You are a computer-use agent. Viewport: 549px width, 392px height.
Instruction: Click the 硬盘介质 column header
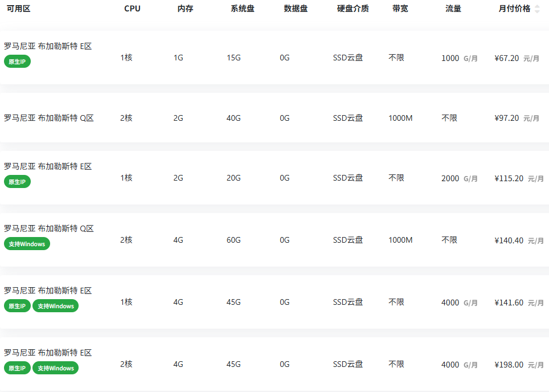pyautogui.click(x=353, y=9)
